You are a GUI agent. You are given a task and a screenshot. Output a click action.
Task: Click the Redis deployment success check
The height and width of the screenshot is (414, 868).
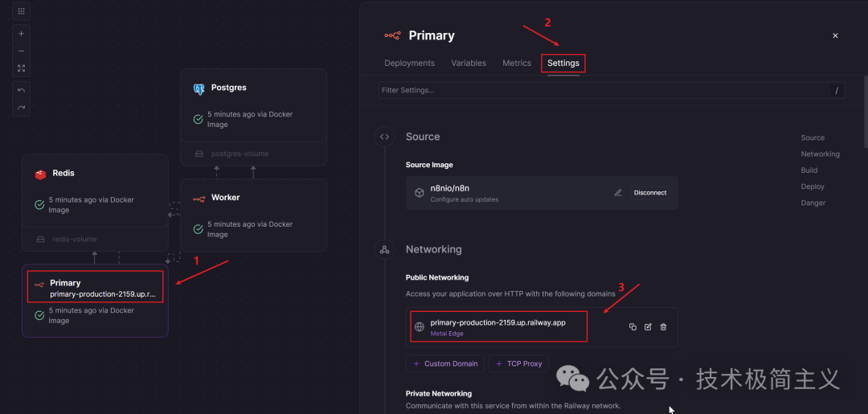[x=39, y=205]
